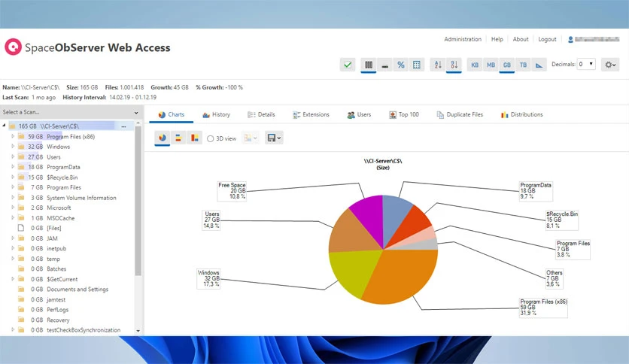Click the [Files] document icon
The width and height of the screenshot is (629, 364).
[21, 228]
